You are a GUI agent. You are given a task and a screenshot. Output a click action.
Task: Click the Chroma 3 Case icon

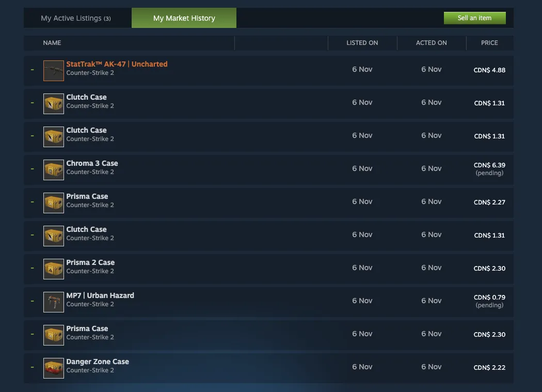tap(53, 169)
